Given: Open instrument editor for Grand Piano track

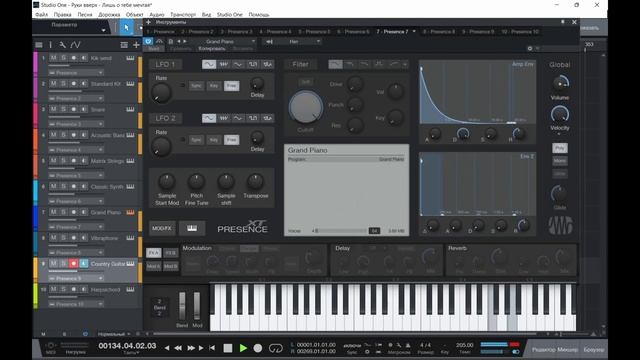Looking at the screenshot, I should tap(130, 212).
